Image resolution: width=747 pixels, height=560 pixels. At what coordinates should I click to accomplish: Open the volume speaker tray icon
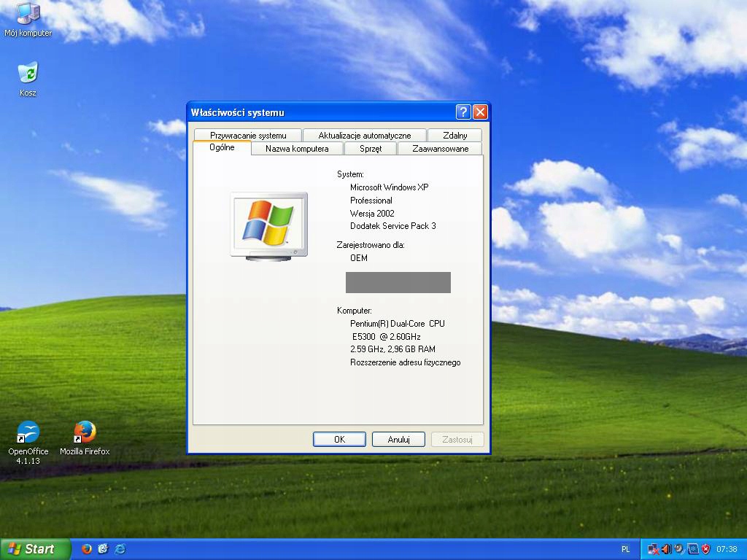[x=666, y=550]
